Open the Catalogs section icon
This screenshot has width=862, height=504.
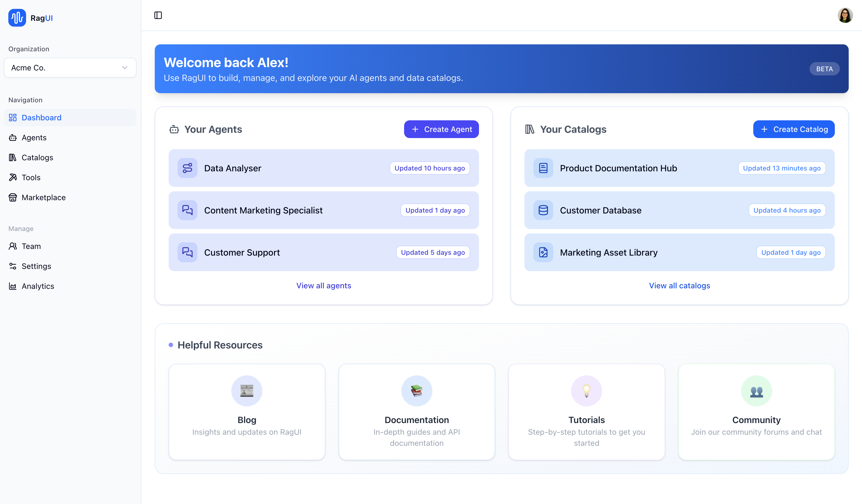click(x=13, y=157)
